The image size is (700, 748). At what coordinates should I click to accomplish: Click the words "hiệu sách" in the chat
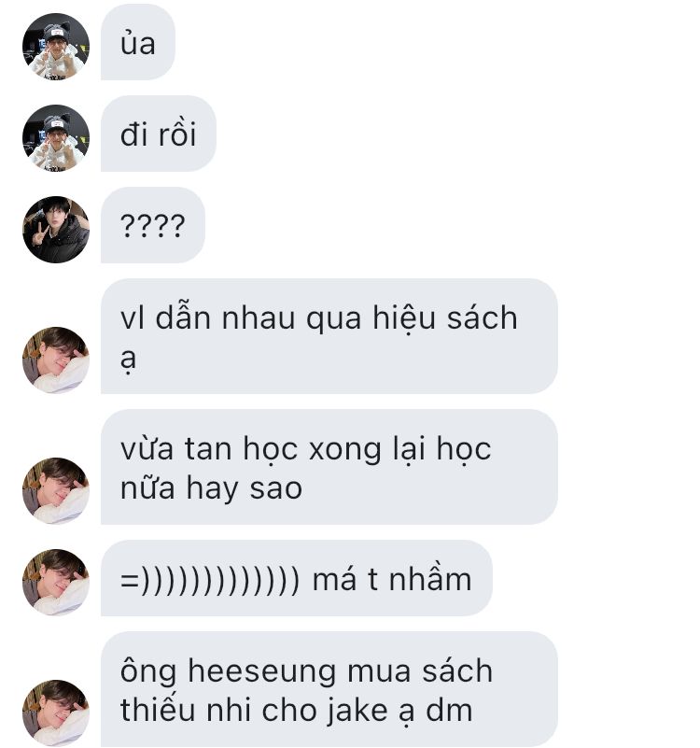445,318
